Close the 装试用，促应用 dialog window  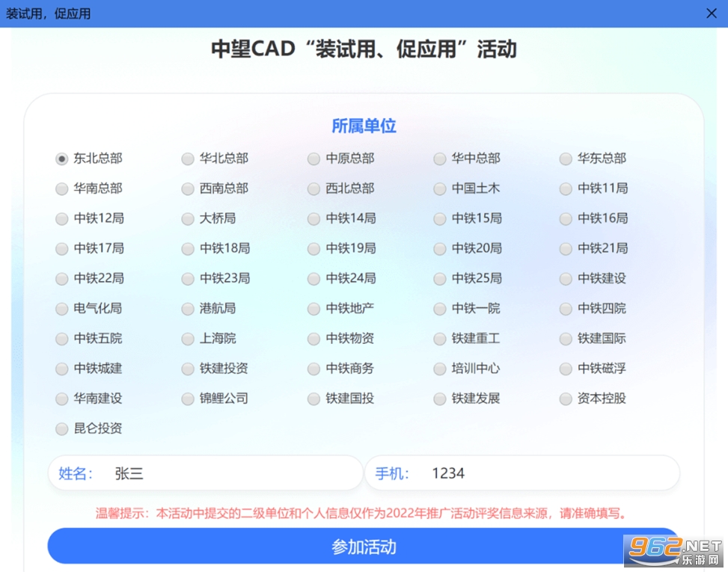(x=712, y=13)
